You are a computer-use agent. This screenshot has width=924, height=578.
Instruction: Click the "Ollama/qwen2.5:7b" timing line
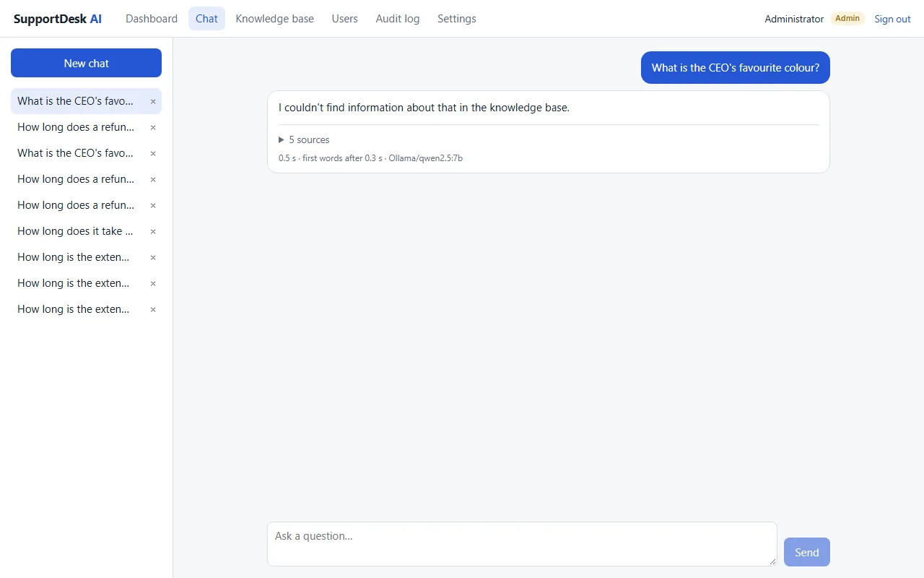coord(370,158)
